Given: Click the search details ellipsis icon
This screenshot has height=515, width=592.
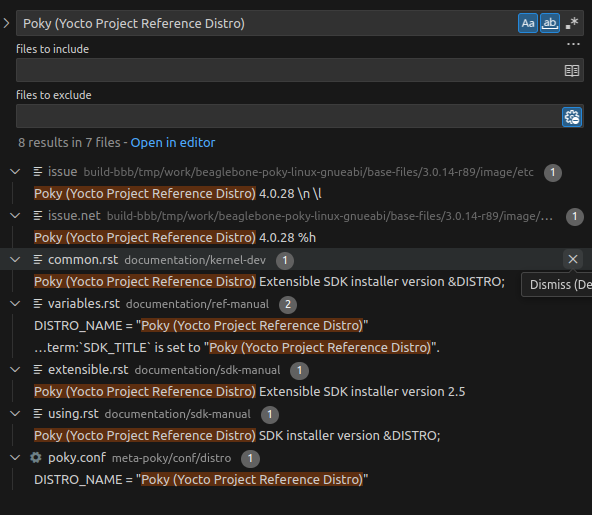Looking at the screenshot, I should coord(573,44).
